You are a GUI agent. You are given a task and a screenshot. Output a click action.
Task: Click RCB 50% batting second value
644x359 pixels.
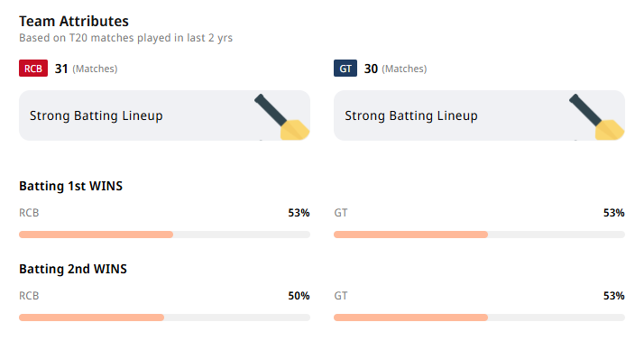tap(299, 296)
